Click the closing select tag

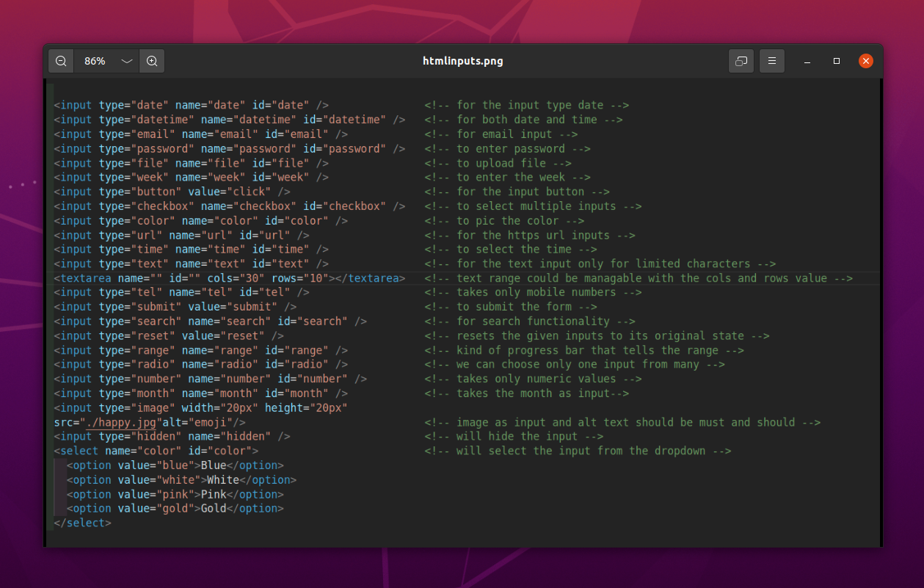pyautogui.click(x=82, y=523)
